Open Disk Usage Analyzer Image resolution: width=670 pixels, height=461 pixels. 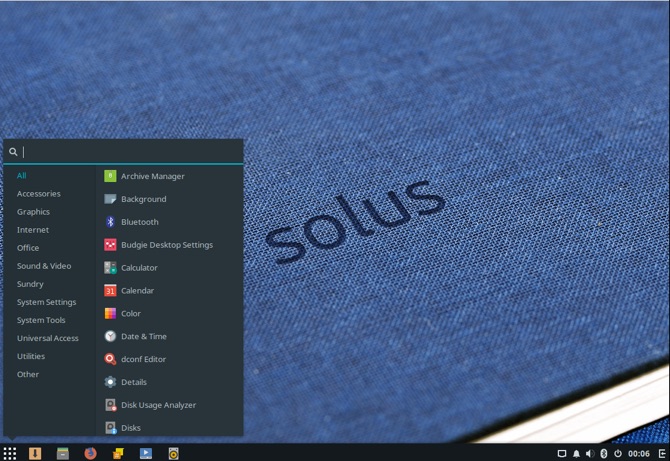[x=158, y=405]
